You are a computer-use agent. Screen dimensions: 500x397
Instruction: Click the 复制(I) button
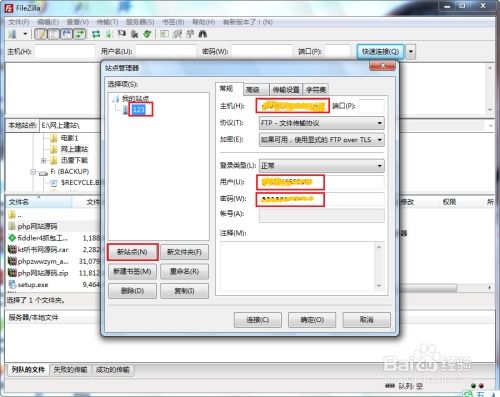coord(184,291)
